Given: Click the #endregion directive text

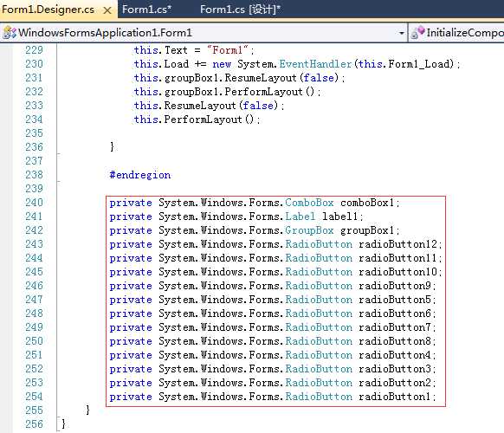Looking at the screenshot, I should click(x=140, y=175).
